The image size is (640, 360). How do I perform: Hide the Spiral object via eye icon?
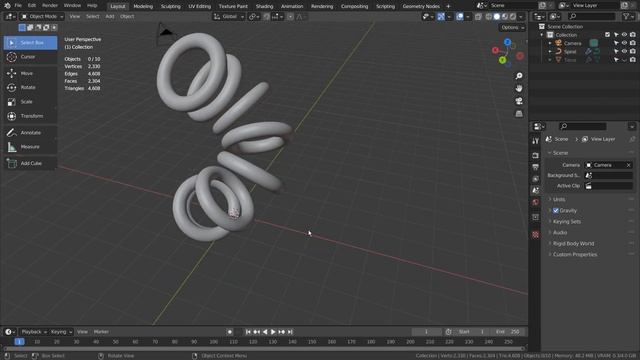tap(624, 51)
